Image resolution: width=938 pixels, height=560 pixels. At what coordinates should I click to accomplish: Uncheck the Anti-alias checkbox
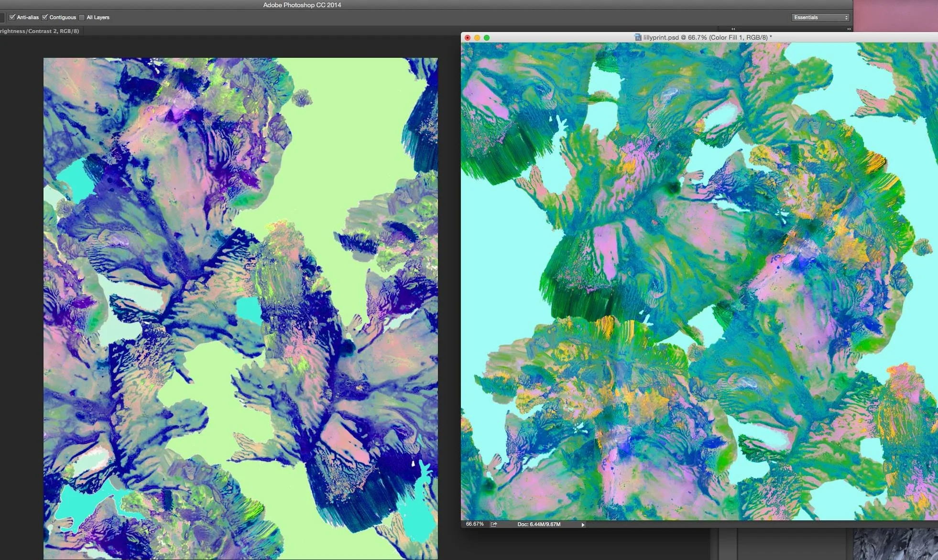(12, 17)
